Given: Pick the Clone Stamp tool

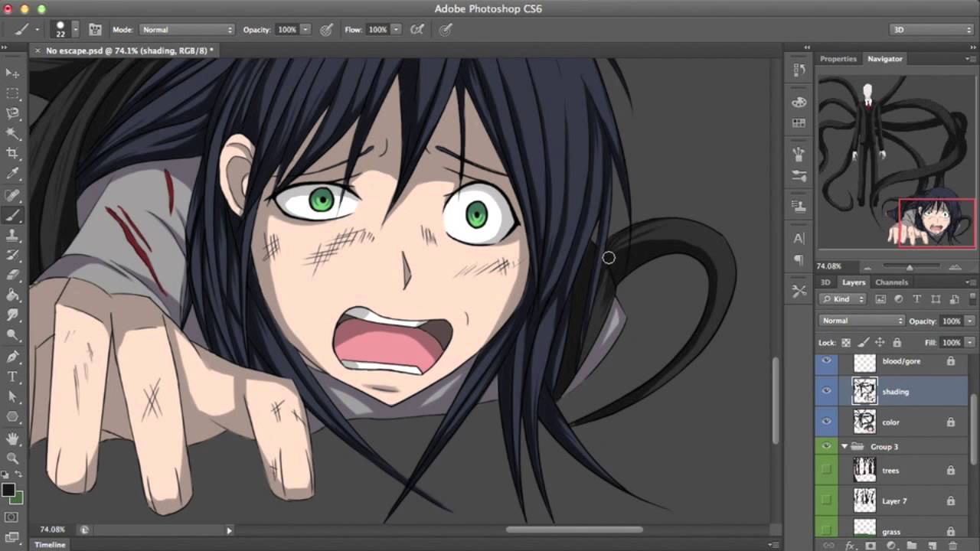Looking at the screenshot, I should [12, 236].
